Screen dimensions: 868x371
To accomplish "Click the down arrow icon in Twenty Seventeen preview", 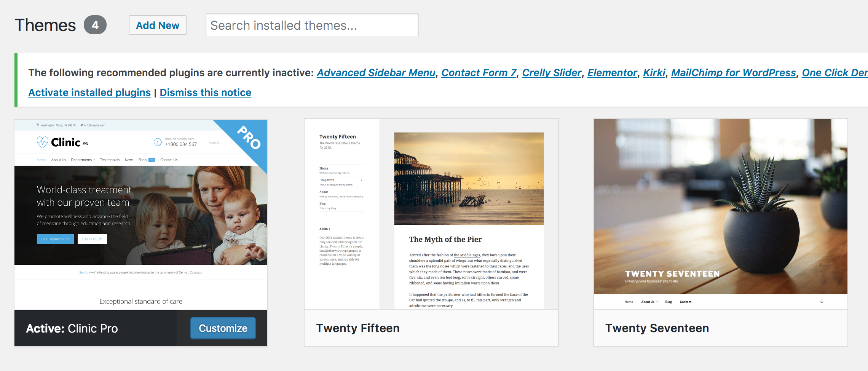I will (x=822, y=301).
